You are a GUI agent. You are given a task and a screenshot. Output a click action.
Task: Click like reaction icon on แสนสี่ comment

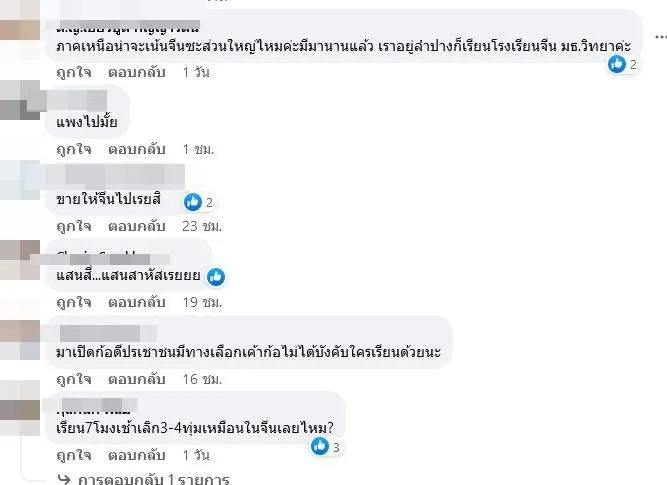216,276
